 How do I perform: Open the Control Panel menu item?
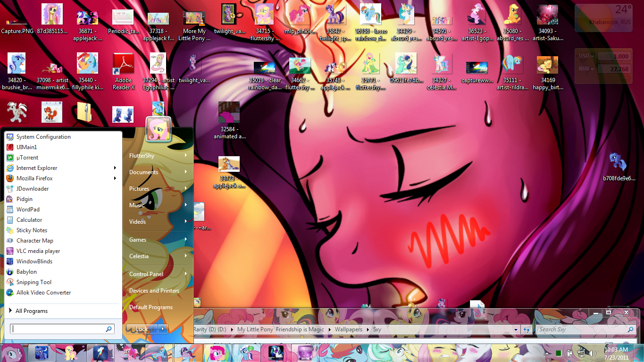tap(146, 274)
